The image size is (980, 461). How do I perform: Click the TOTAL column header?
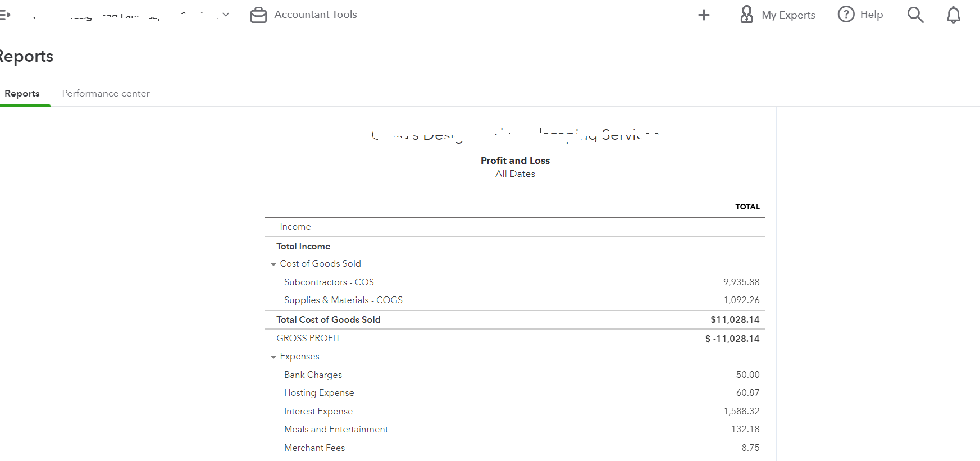click(x=747, y=207)
